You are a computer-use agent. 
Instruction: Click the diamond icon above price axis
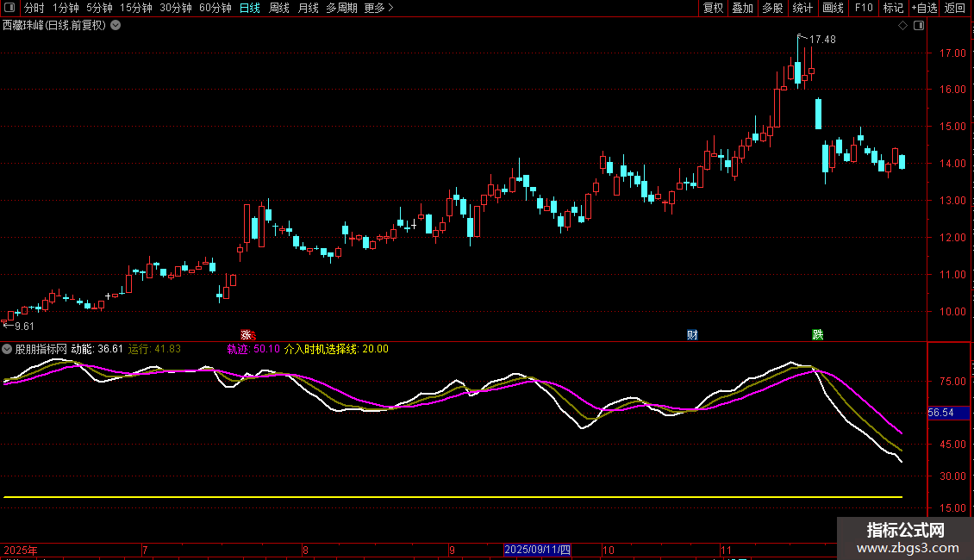point(902,25)
